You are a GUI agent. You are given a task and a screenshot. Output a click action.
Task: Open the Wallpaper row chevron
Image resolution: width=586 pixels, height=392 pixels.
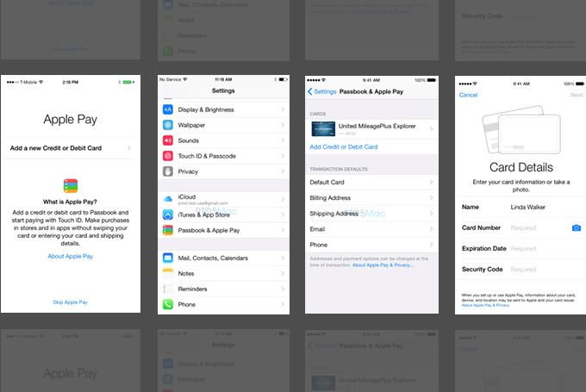[283, 125]
